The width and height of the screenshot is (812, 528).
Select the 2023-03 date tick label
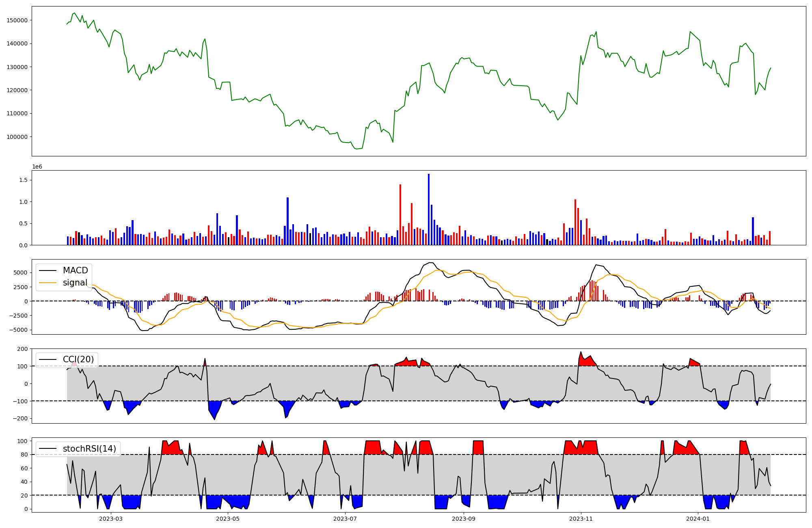(110, 519)
